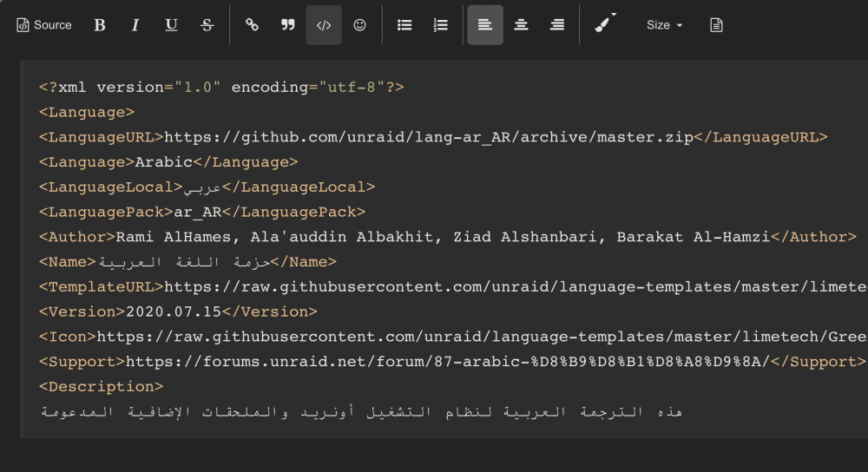This screenshot has height=472, width=868.
Task: Click the Arabic text in LanguageLocal tag
Action: [202, 188]
